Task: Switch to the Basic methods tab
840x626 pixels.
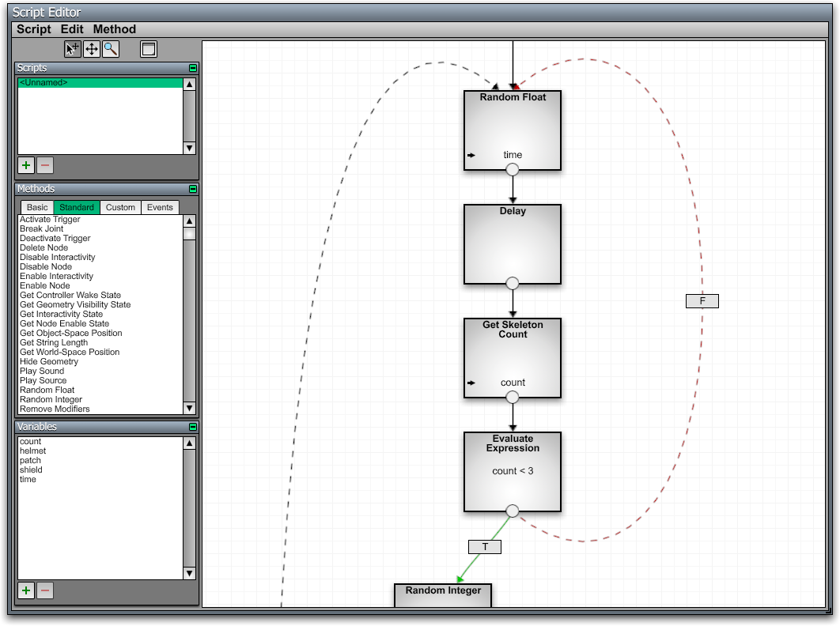Action: tap(37, 207)
